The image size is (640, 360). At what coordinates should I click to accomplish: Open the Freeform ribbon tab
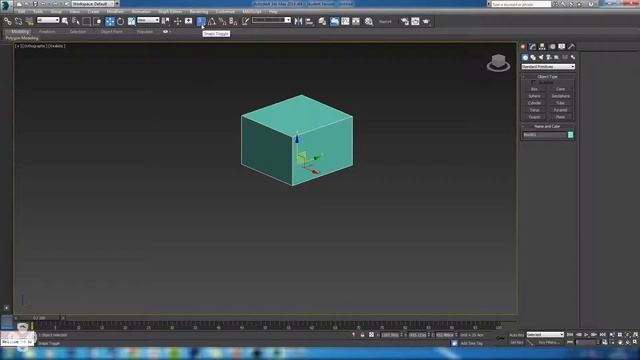pos(47,31)
